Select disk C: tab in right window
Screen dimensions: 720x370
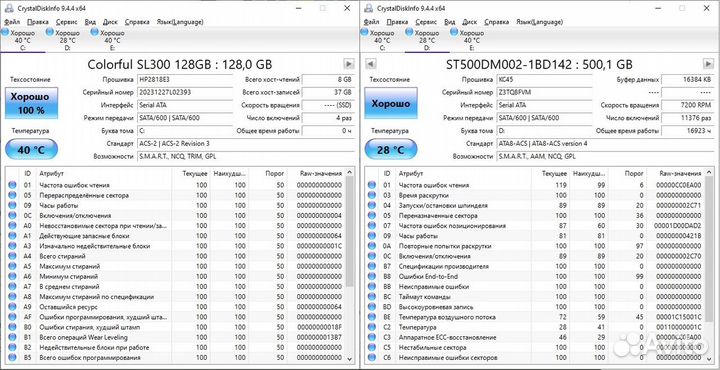pos(382,40)
